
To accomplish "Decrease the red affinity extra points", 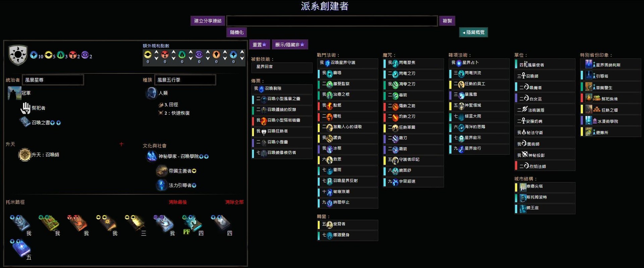I will tap(173, 58).
